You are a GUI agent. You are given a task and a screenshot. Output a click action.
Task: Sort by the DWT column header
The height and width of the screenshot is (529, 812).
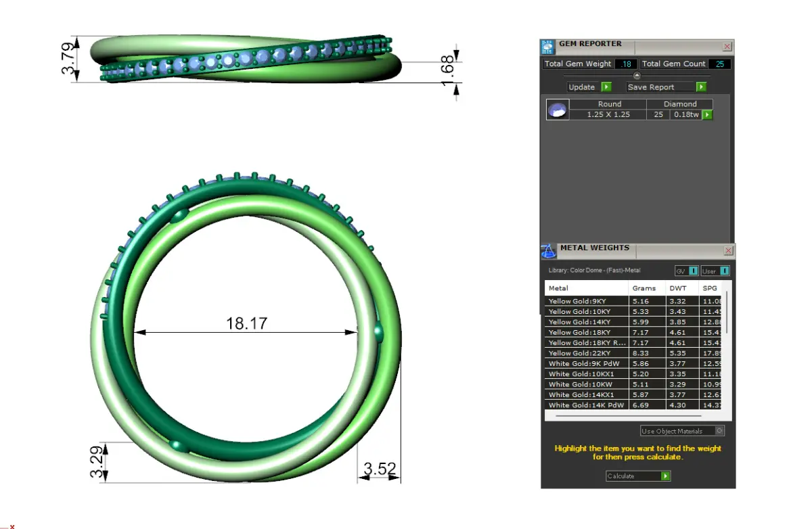coord(682,288)
